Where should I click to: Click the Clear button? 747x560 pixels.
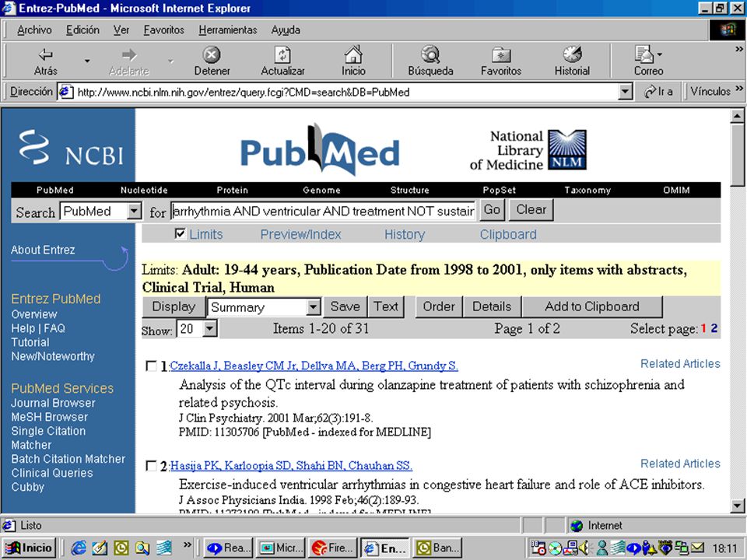[x=531, y=209]
